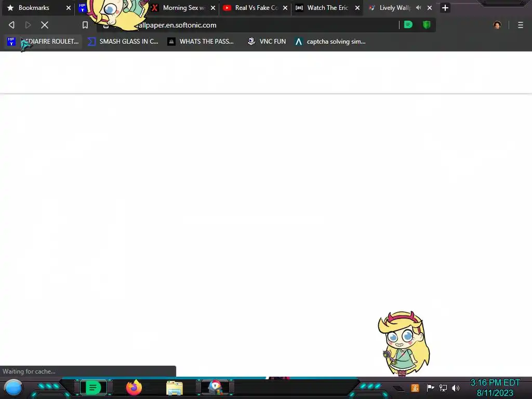Open the volume speaker tray icon
Image resolution: width=532 pixels, height=399 pixels.
coord(455,388)
